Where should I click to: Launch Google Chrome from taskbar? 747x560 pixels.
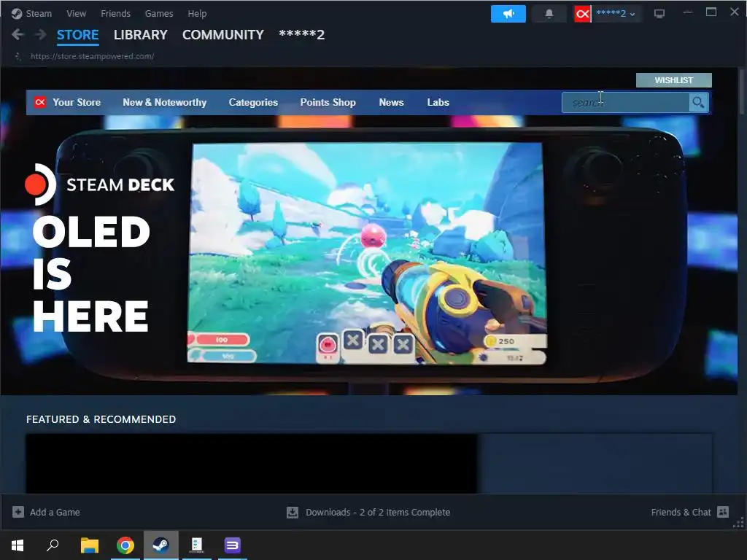pos(125,545)
